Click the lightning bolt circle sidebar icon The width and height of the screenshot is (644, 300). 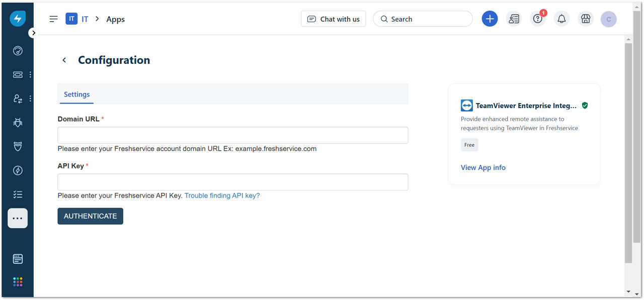pyautogui.click(x=18, y=170)
